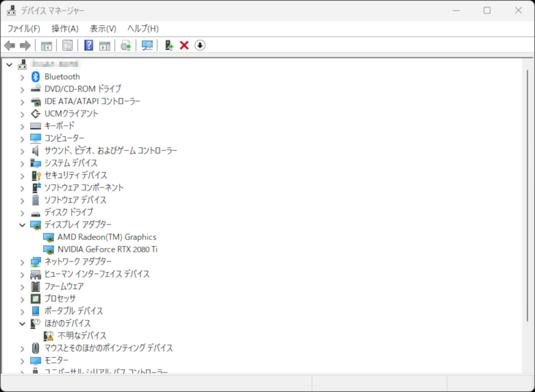Open Properties via toolbar icon
The width and height of the screenshot is (535, 392).
(67, 45)
